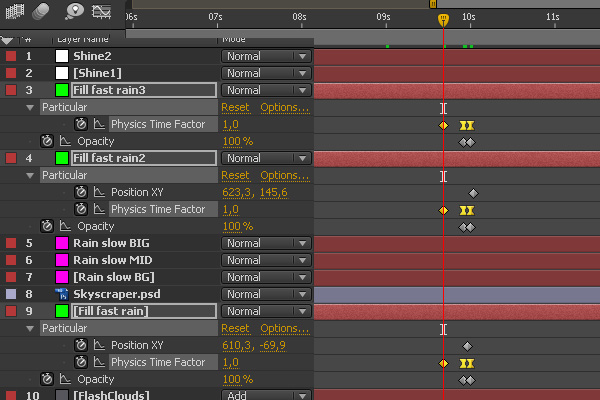The height and width of the screenshot is (400, 600).
Task: Open blending mode dropdown for Skyscraper.psd
Action: pyautogui.click(x=266, y=294)
